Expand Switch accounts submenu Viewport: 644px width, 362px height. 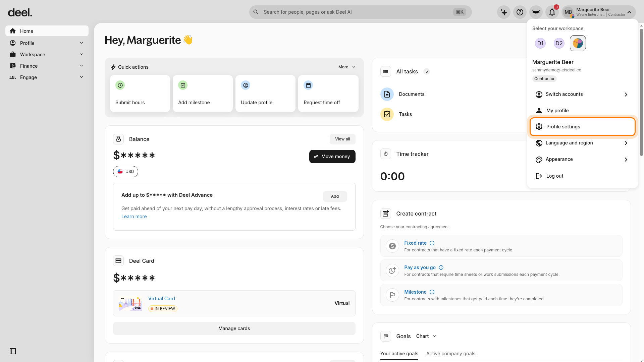pyautogui.click(x=582, y=94)
